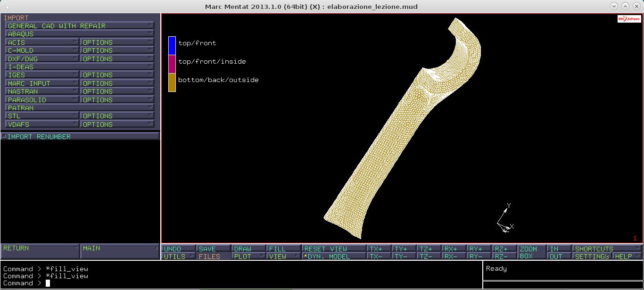
Task: Open the DXF/DWG import submenu
Action: click(42, 59)
